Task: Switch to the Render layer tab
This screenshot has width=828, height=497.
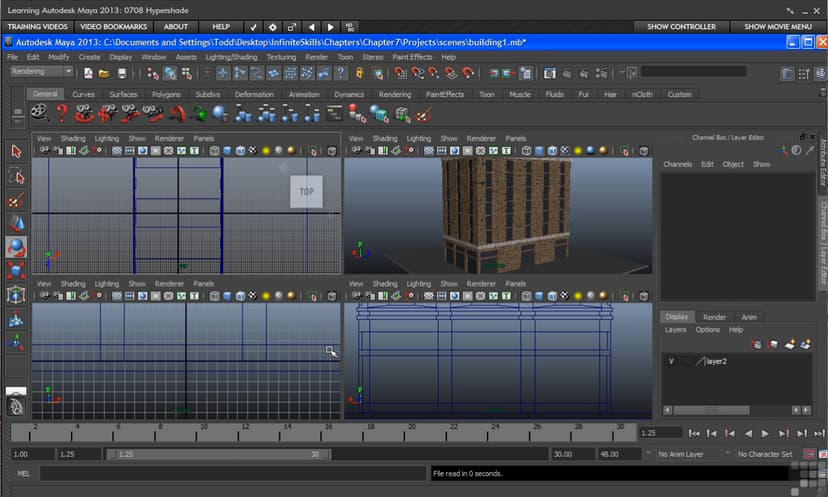Action: pos(714,317)
